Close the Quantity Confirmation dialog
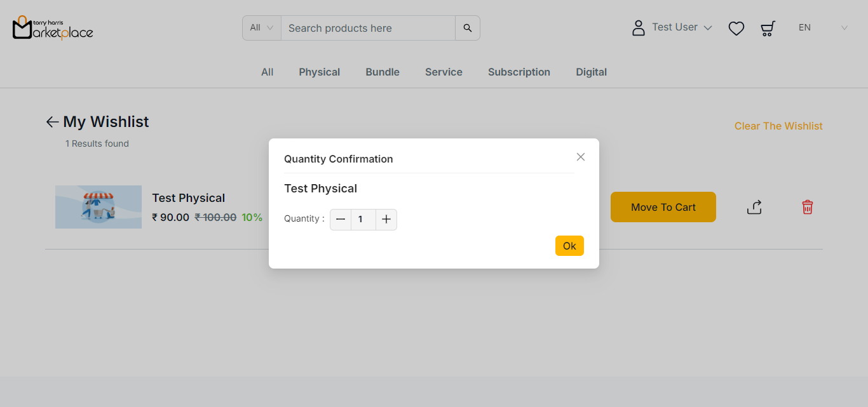 tap(580, 157)
